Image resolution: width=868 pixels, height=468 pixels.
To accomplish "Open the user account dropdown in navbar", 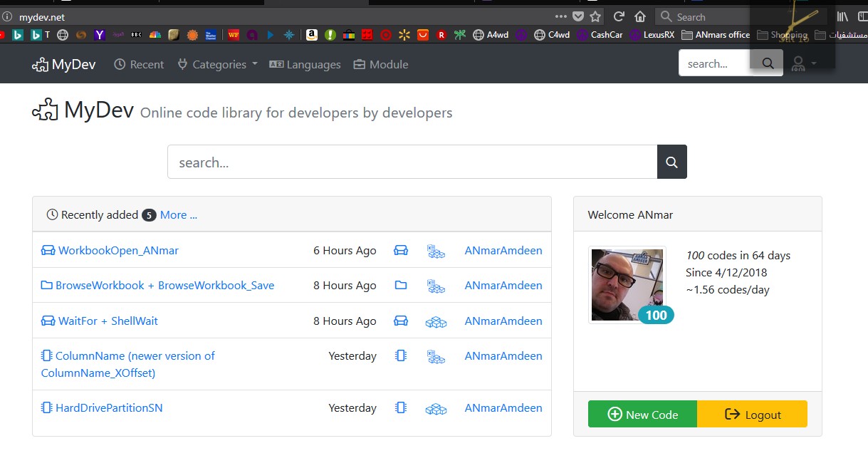I will coord(803,63).
